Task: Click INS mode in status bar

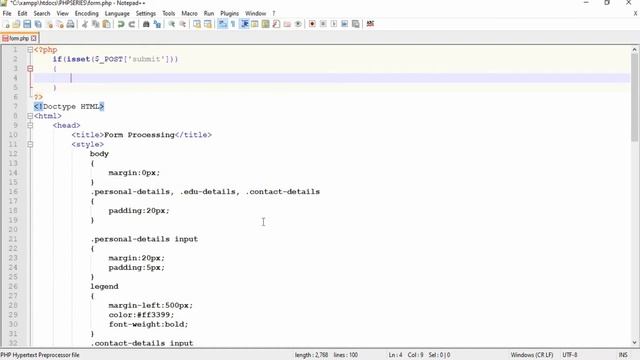Action: click(623, 355)
